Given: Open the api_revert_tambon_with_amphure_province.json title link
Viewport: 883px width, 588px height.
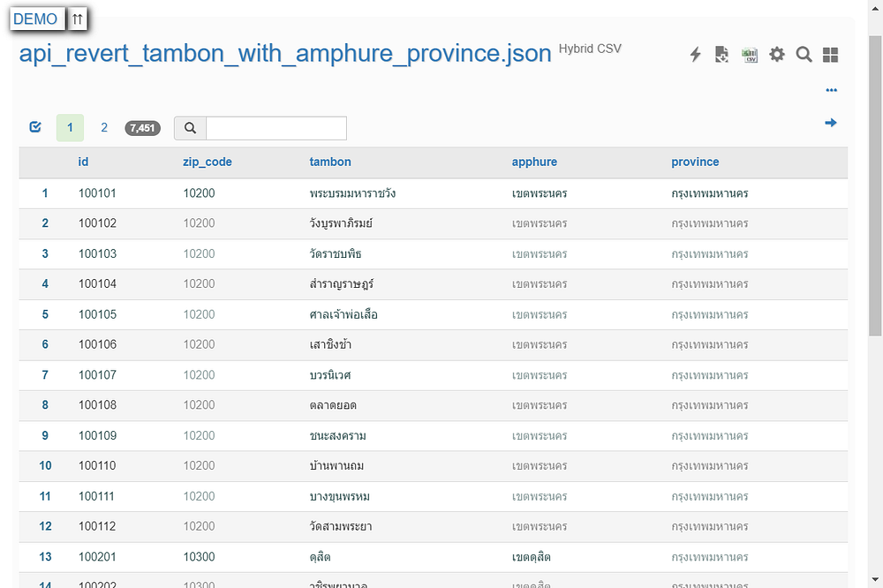Looking at the screenshot, I should (x=285, y=54).
